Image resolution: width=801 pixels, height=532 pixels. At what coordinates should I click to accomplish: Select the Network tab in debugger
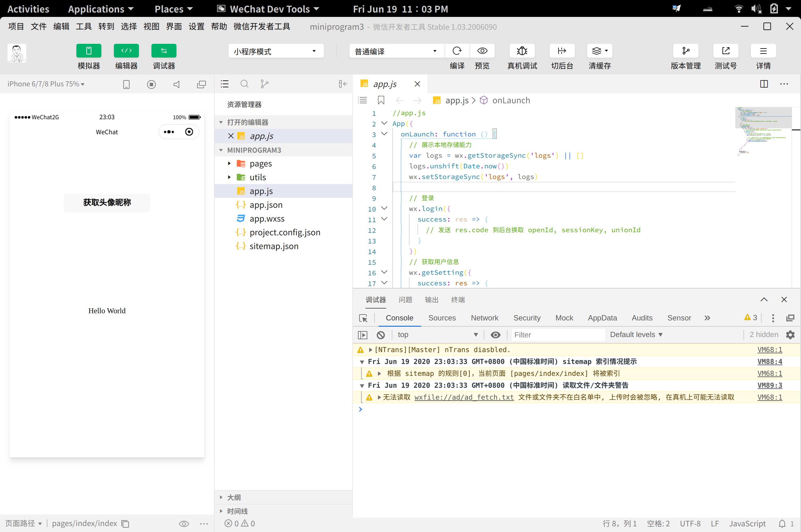click(483, 318)
